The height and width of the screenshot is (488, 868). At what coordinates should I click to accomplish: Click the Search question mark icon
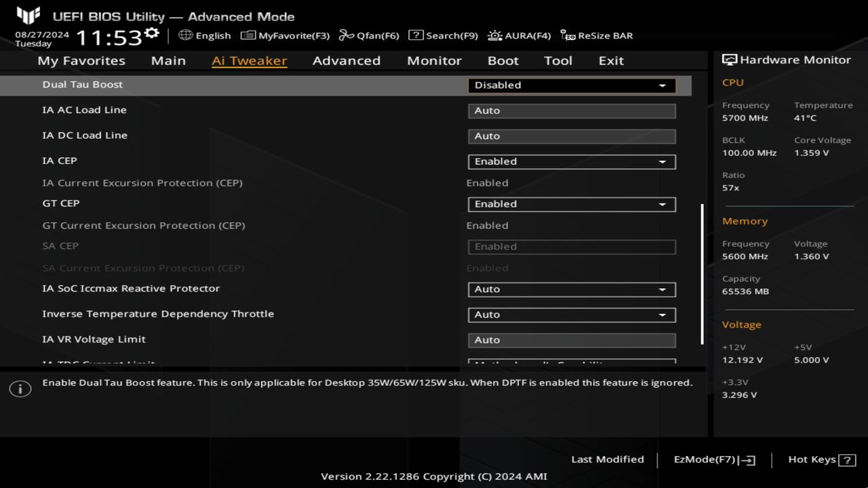click(416, 35)
